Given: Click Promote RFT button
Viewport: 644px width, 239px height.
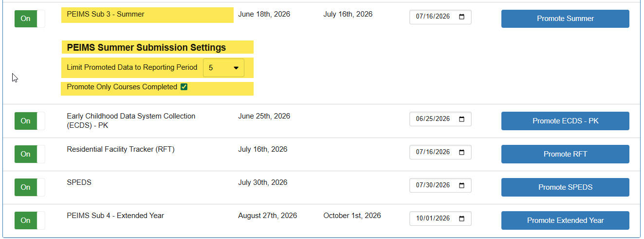Looking at the screenshot, I should (x=565, y=154).
